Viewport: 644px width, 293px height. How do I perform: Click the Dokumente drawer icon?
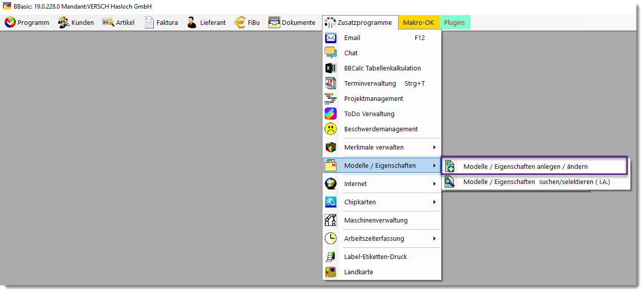(x=274, y=22)
